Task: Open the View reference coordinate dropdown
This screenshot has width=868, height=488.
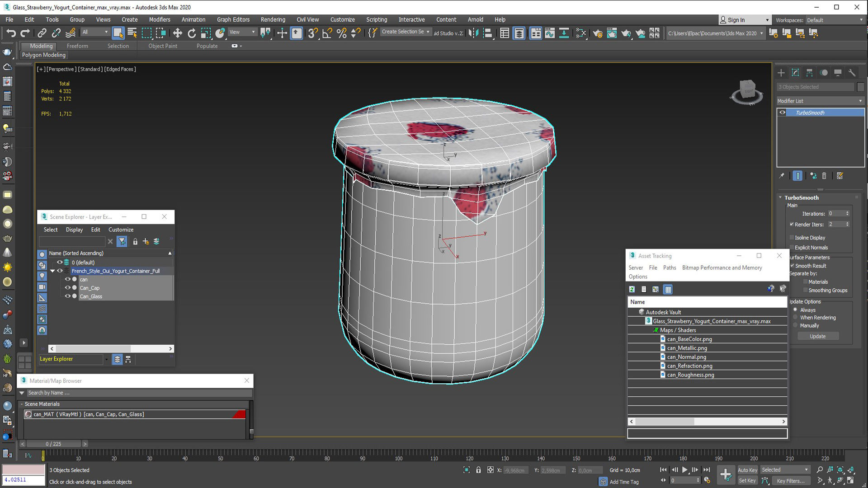Action: tap(242, 32)
